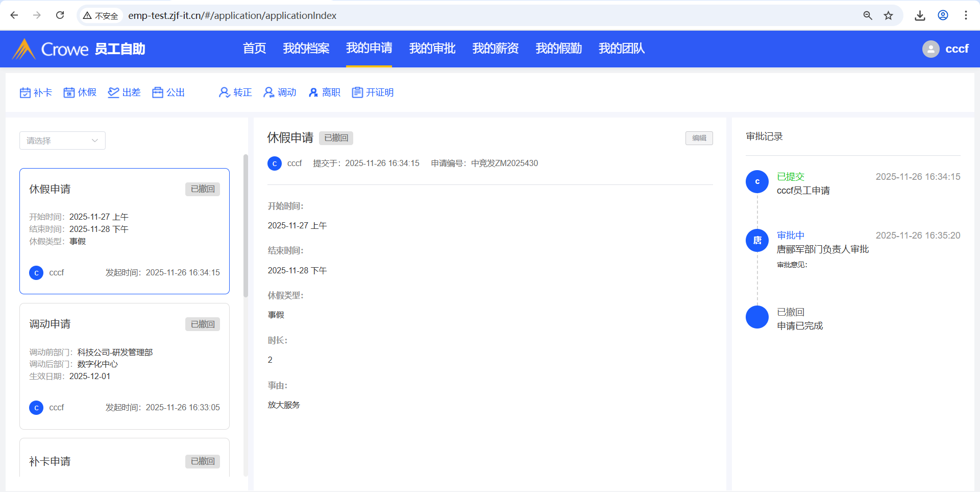Viewport: 980px width, 492px height.
Task: Open the 我的假勤 tab
Action: coord(558,49)
